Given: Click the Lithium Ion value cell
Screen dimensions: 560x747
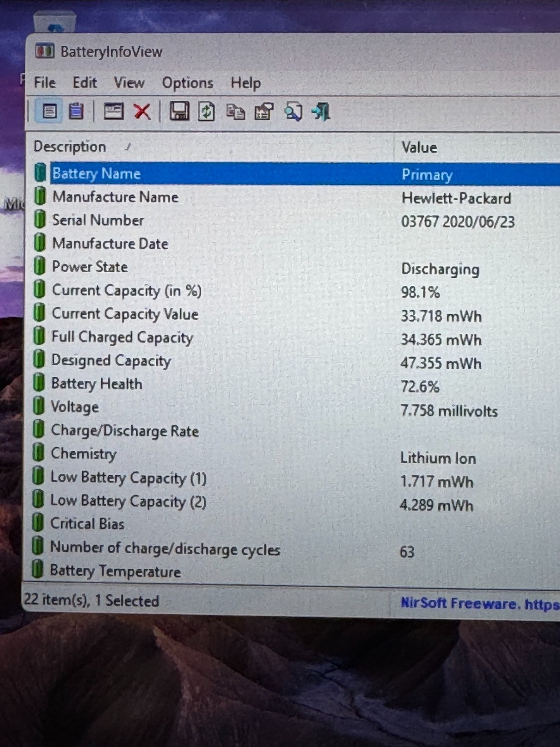Looking at the screenshot, I should 438,458.
